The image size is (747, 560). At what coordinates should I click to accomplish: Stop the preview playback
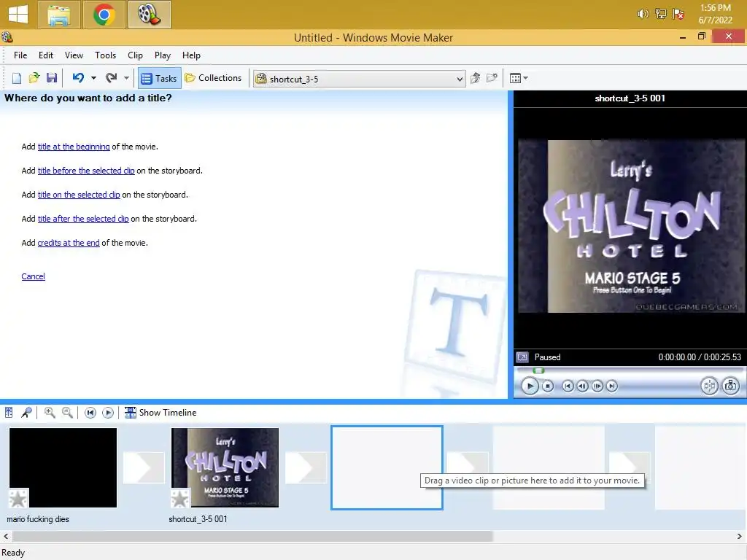[548, 386]
